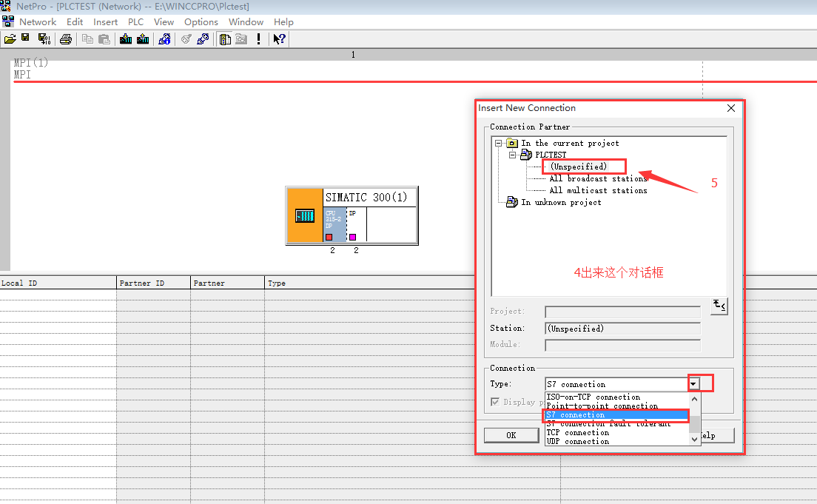Click the Project input field

click(622, 312)
